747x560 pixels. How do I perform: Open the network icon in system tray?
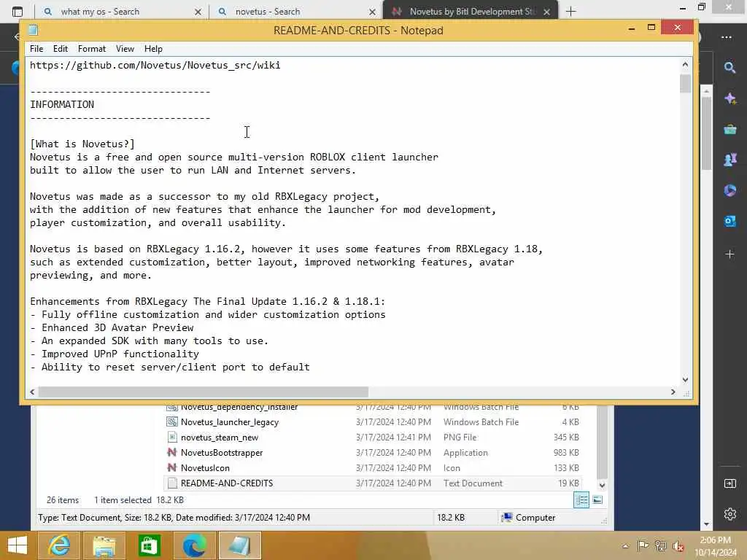660,545
